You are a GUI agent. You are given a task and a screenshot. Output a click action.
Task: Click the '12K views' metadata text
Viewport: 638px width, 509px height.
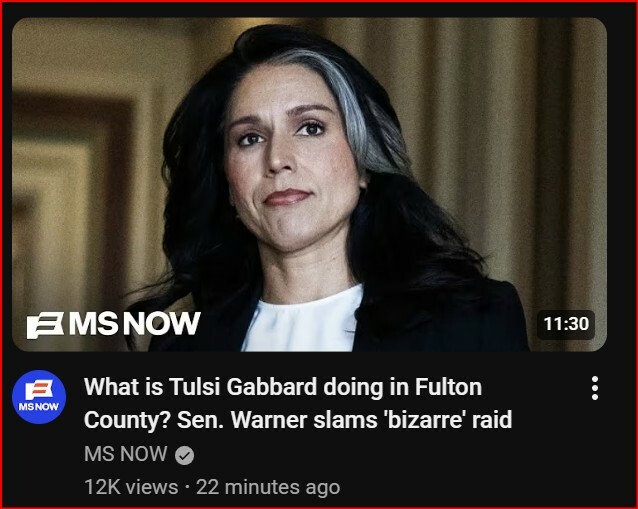click(x=131, y=487)
